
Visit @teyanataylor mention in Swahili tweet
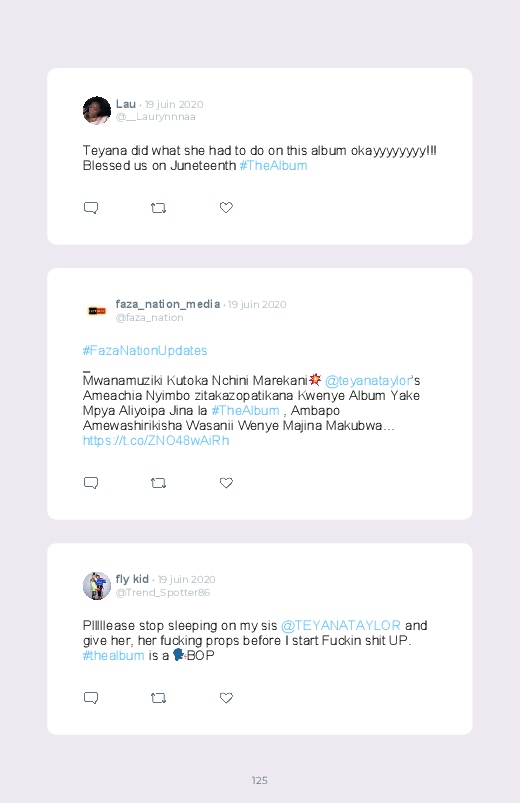pos(368,381)
